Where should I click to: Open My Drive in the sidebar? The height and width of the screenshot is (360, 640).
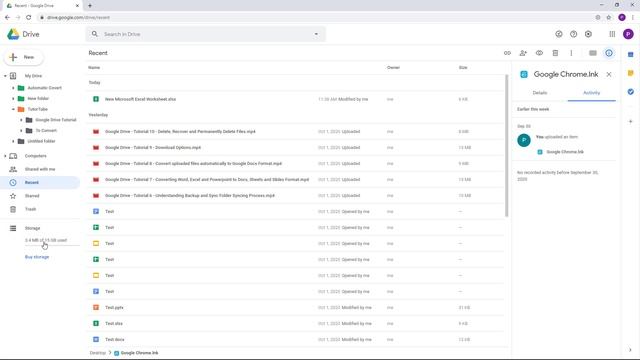tap(33, 76)
